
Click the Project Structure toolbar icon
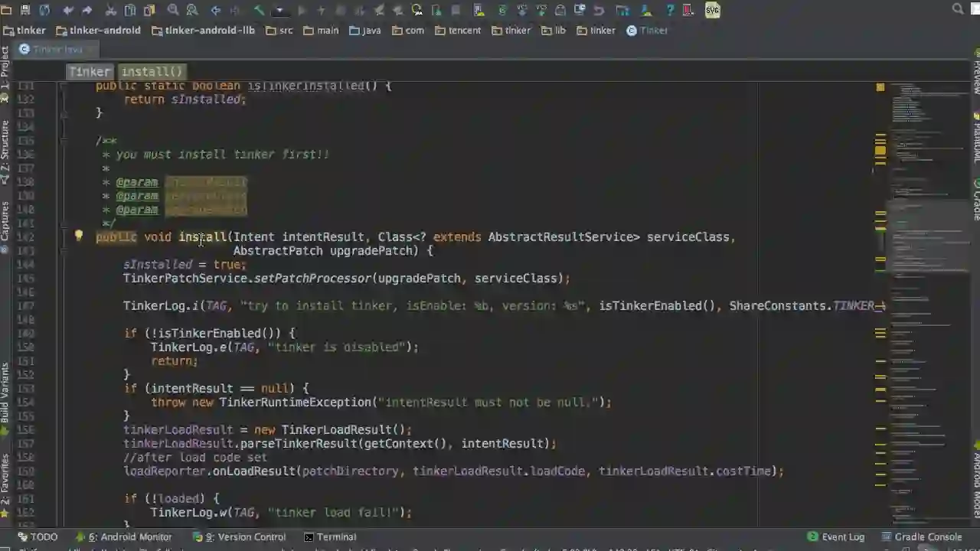(622, 10)
